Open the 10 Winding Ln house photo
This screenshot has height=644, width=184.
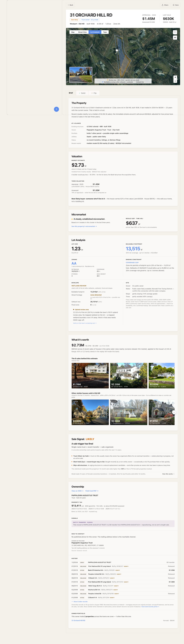click(x=90, y=412)
